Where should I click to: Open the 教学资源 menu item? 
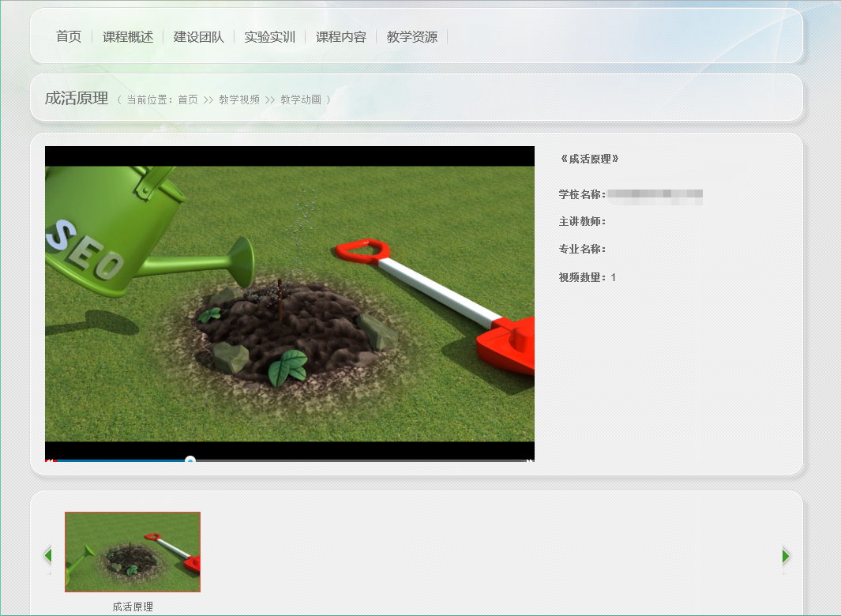[412, 36]
